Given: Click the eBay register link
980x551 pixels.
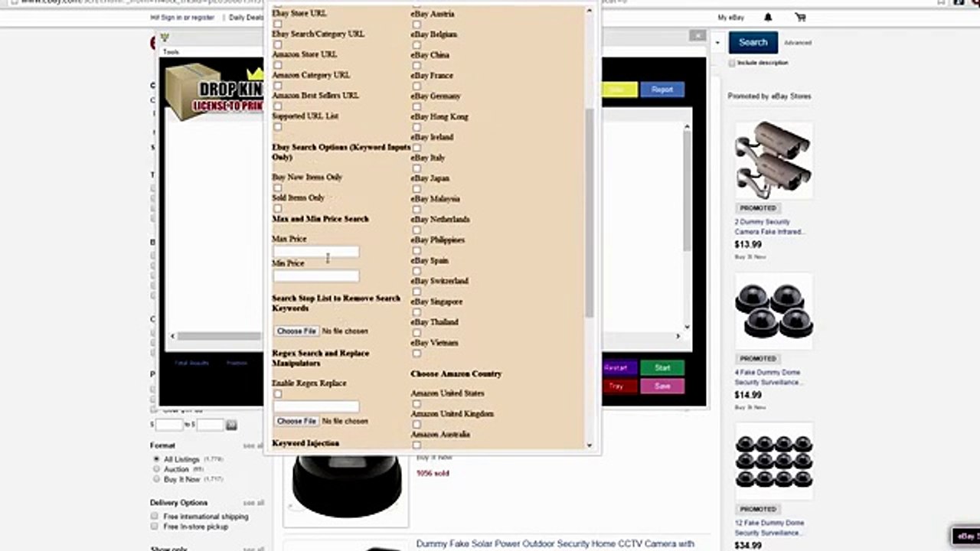Looking at the screenshot, I should point(204,18).
